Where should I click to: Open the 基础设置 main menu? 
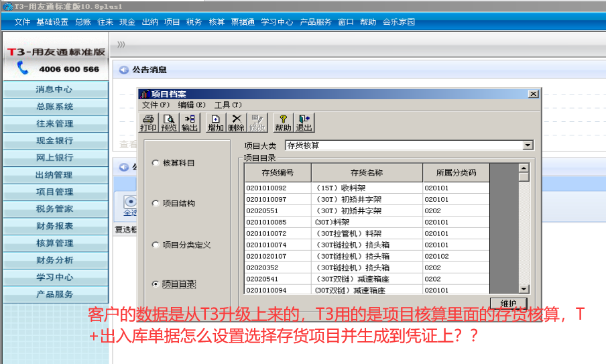coord(52,22)
